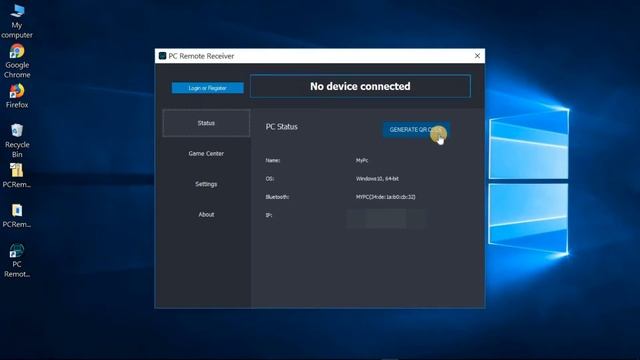The width and height of the screenshot is (640, 360).
Task: Click the OS: label
Action: pyautogui.click(x=269, y=179)
